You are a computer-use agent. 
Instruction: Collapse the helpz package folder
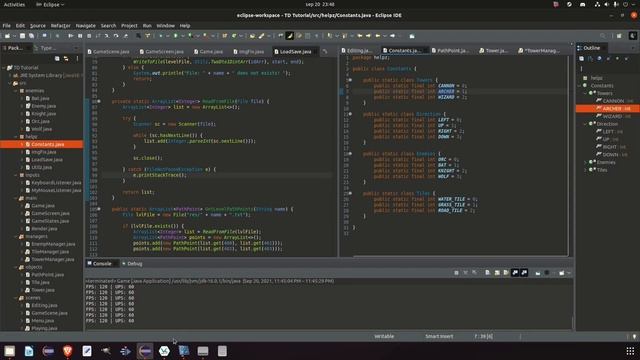(16, 137)
